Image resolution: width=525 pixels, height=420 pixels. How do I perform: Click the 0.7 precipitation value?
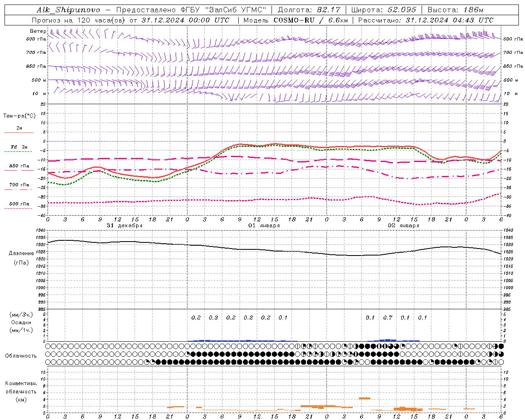388,317
